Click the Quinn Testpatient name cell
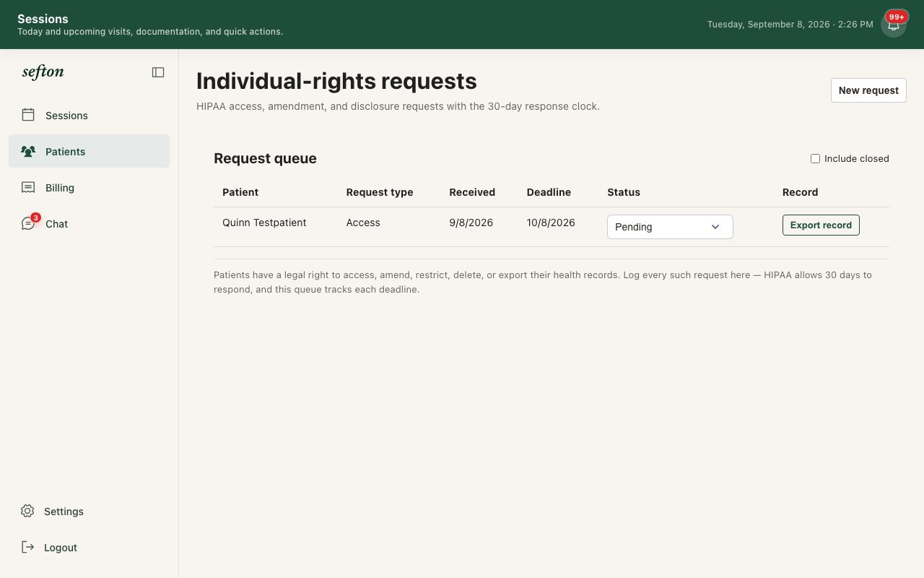The image size is (924, 578). tap(264, 223)
